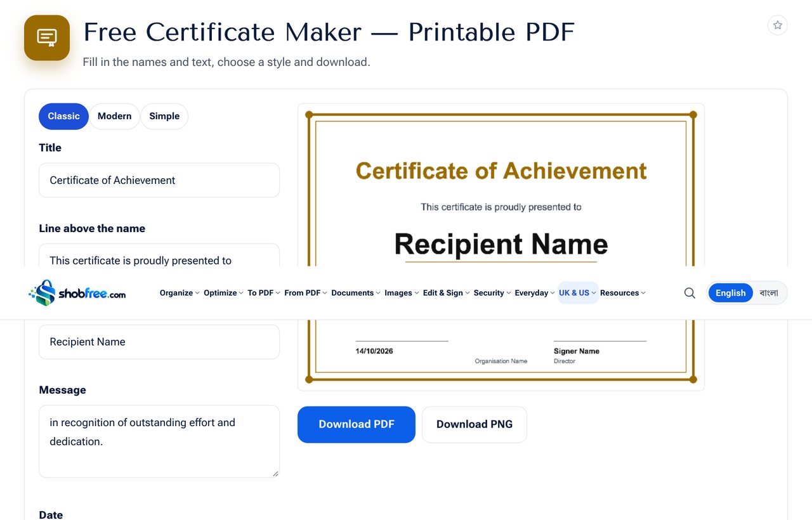Open the UK & US menu
812x520 pixels.
coord(577,293)
